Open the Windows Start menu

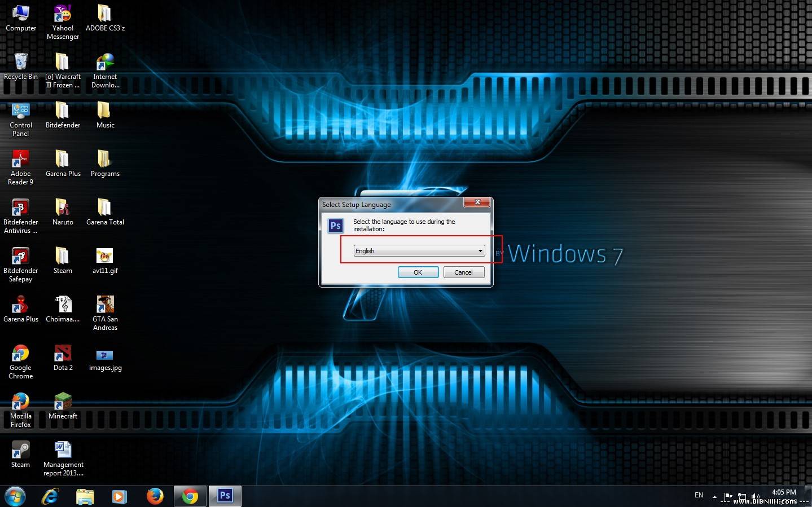(x=15, y=496)
